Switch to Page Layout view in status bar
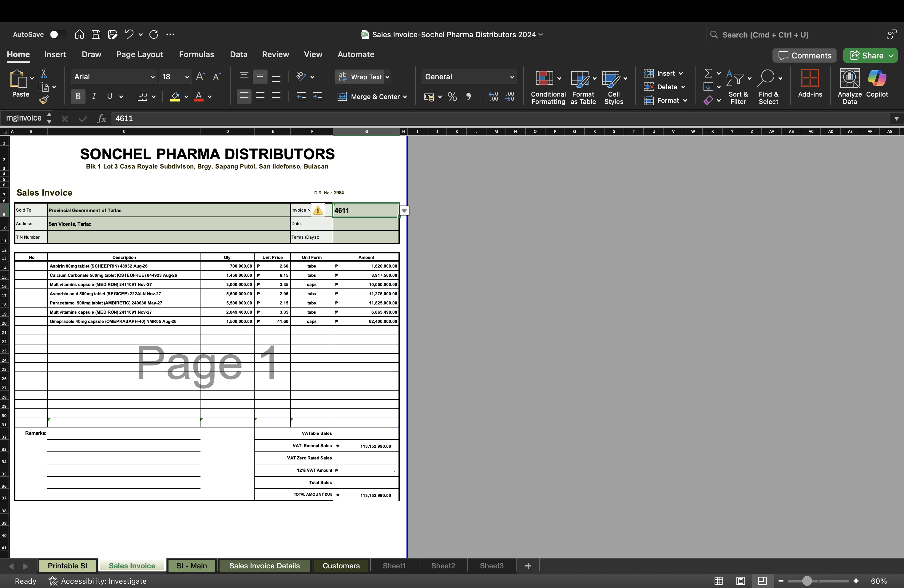This screenshot has width=904, height=588. 740,581
